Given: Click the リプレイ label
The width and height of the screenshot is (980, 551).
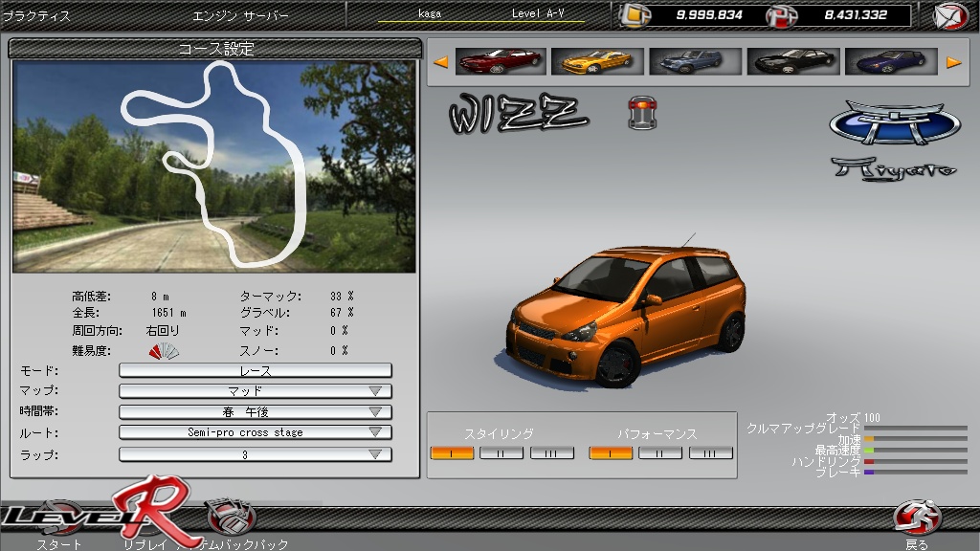Looking at the screenshot, I should click(x=145, y=544).
